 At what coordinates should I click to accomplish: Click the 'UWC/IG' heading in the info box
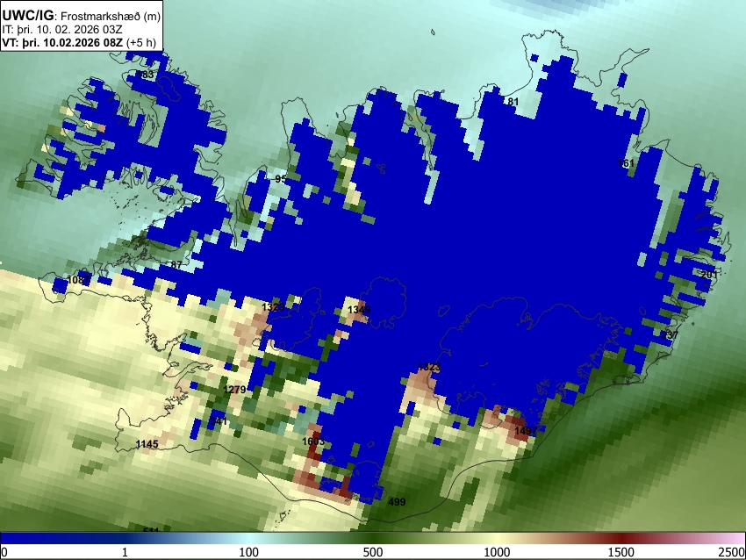click(27, 16)
